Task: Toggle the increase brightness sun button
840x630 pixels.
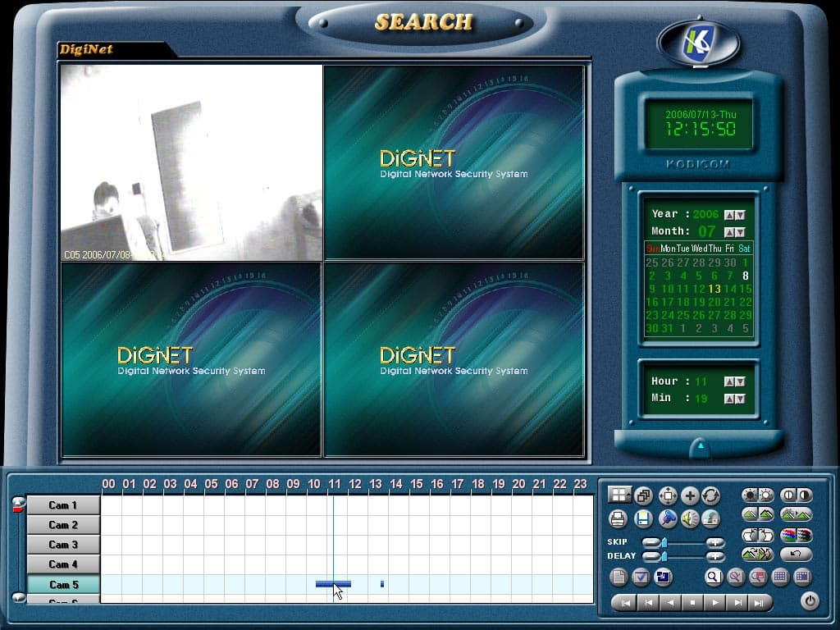Action: [766, 495]
